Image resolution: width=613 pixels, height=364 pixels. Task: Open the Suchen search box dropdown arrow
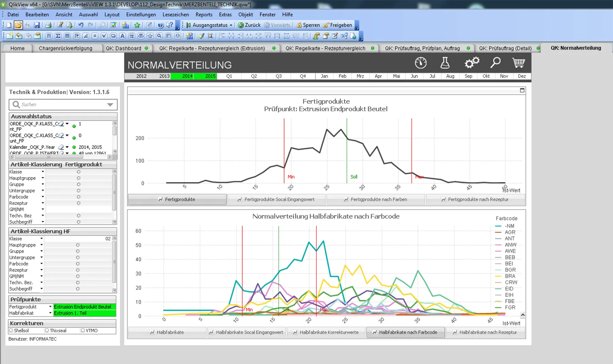[110, 105]
